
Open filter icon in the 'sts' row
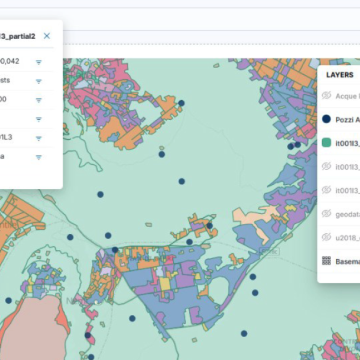[x=39, y=81]
